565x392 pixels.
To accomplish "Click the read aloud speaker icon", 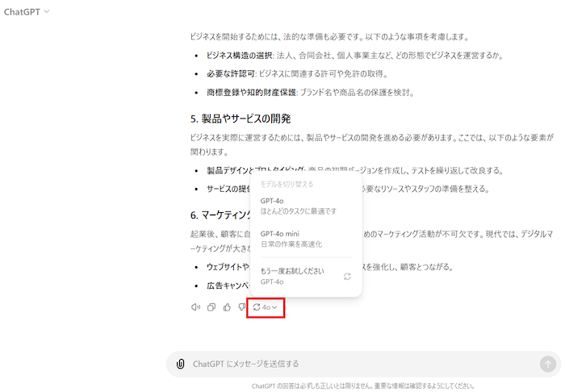I will pos(195,307).
